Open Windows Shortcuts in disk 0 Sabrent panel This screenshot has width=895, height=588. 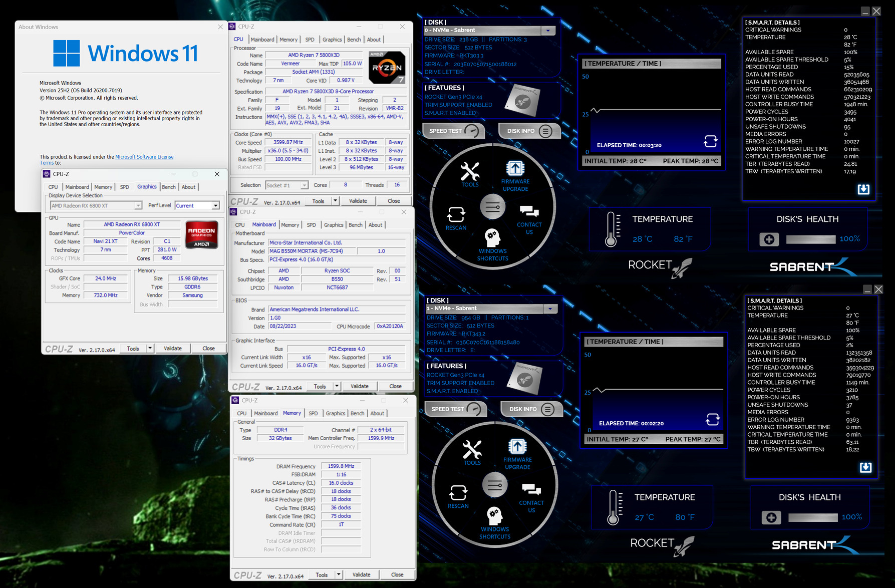point(493,245)
